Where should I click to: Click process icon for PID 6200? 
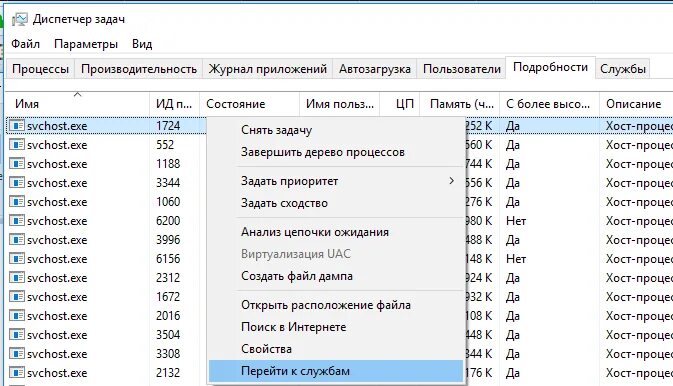17,221
